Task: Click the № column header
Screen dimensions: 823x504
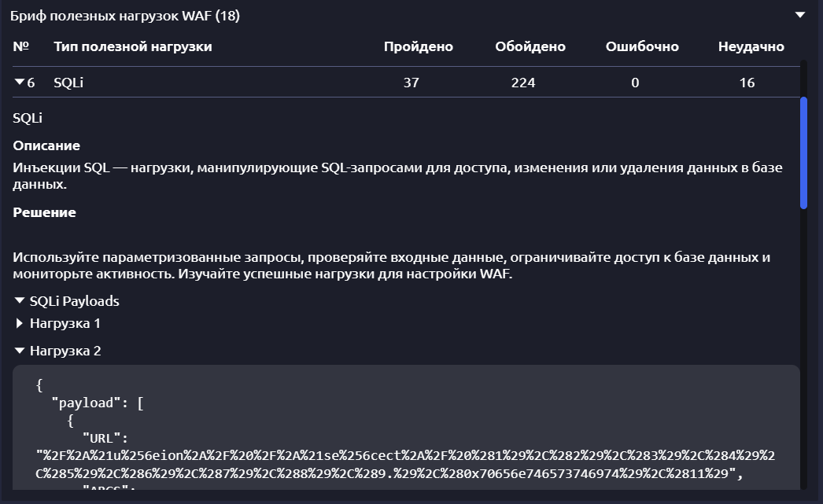Action: [21, 47]
